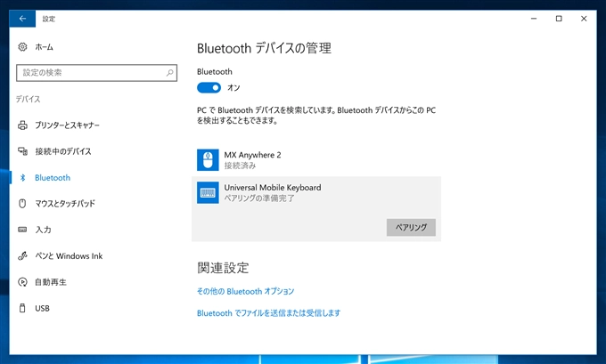Click the mouse and touchpad icon

(22, 204)
